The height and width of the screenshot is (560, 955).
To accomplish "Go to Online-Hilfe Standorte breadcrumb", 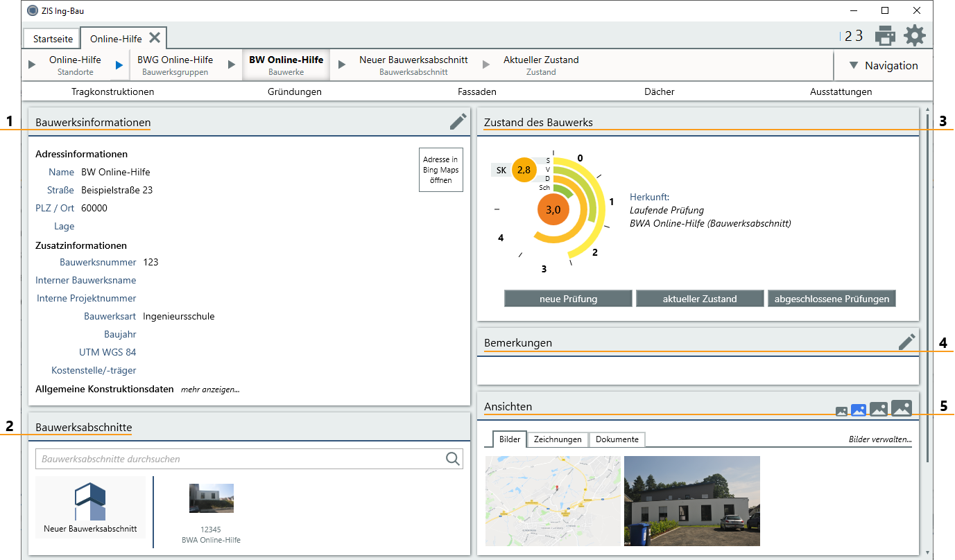I will click(75, 65).
